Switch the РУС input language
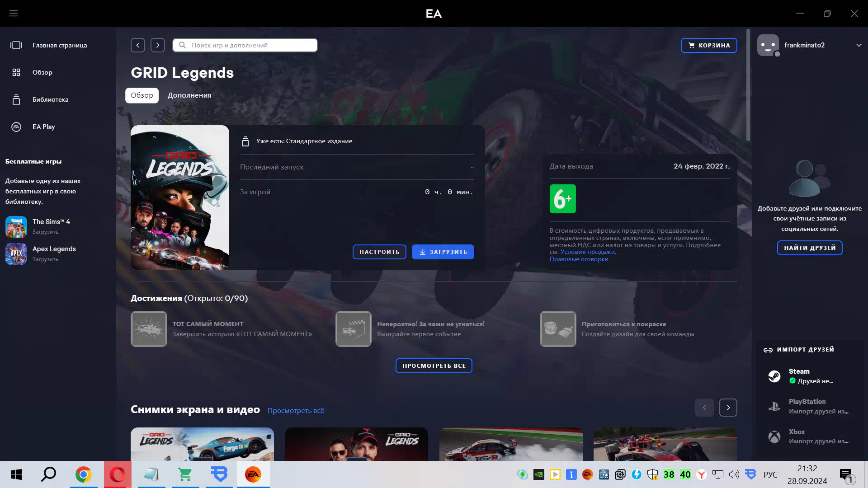Viewport: 868px width, 488px height. click(770, 474)
